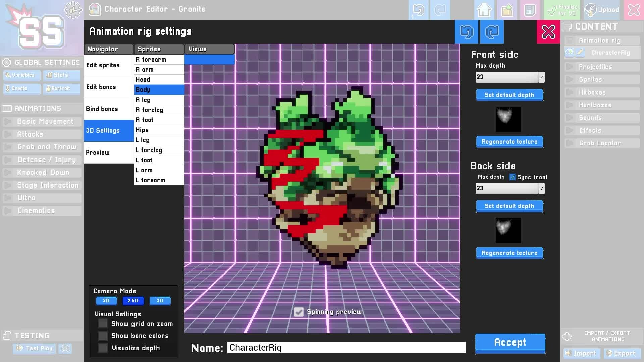Click the Back side Max depth stepper arrows
The height and width of the screenshot is (362, 644).
pos(541,188)
